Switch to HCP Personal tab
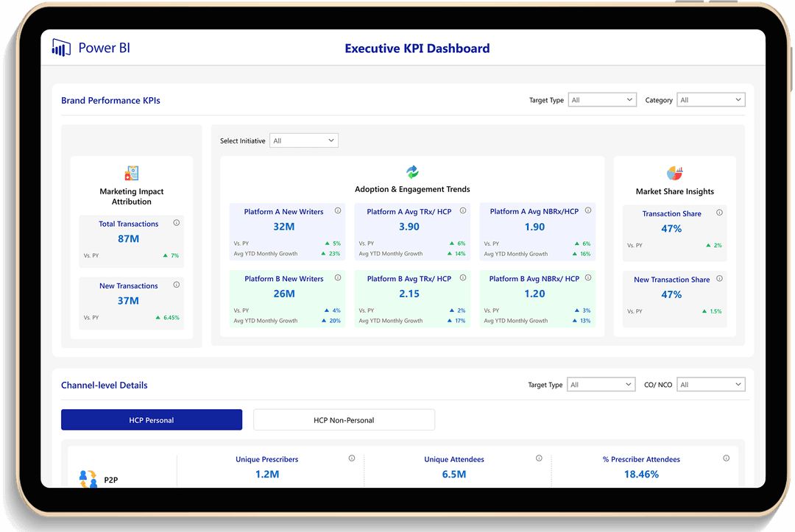Viewport: 795px width, 532px height. click(152, 420)
